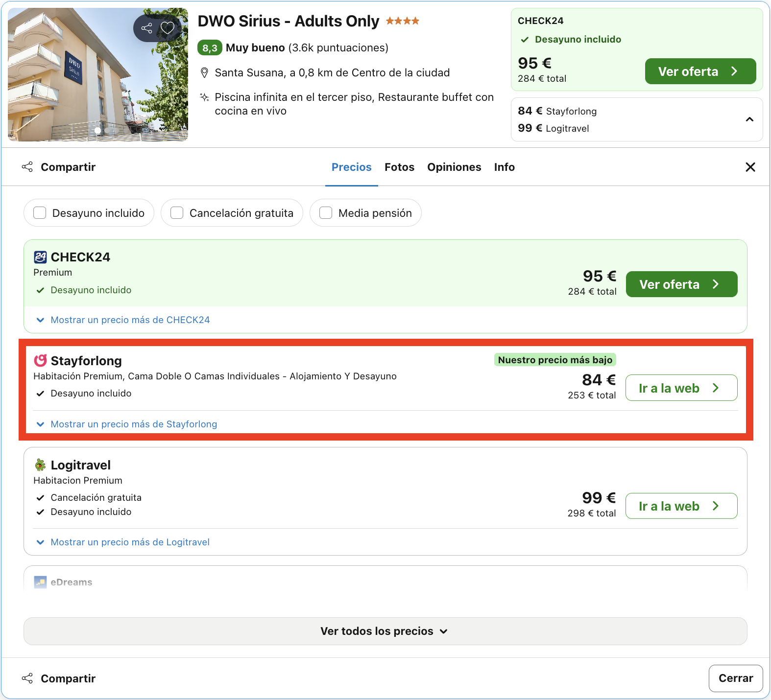Toggle the Desayuno incluido checkbox filter
Viewport: 771px width, 700px height.
click(40, 213)
